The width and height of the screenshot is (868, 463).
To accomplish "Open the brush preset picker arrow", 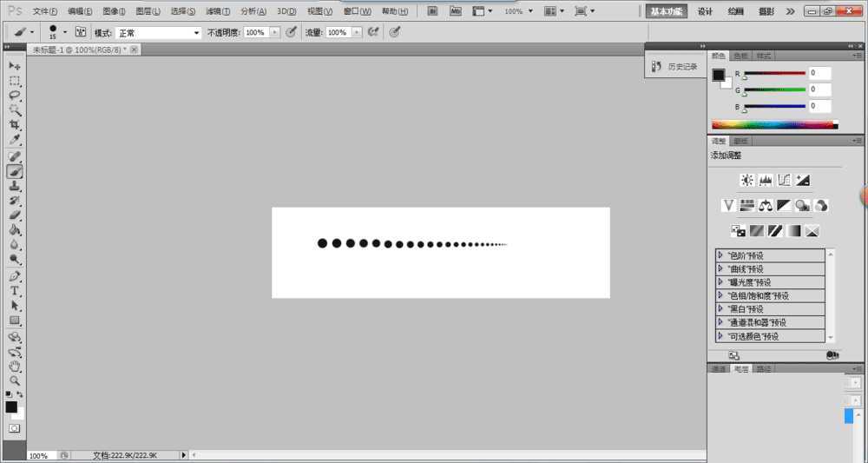I will (x=65, y=32).
